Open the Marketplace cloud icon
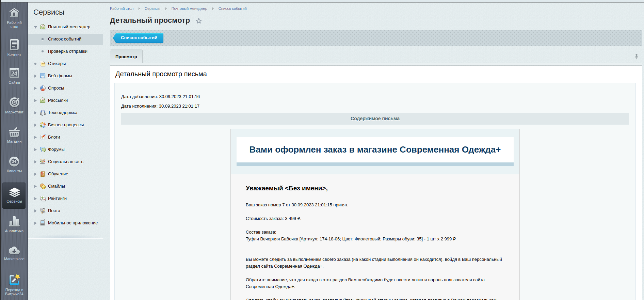This screenshot has width=644, height=300. pos(14,251)
